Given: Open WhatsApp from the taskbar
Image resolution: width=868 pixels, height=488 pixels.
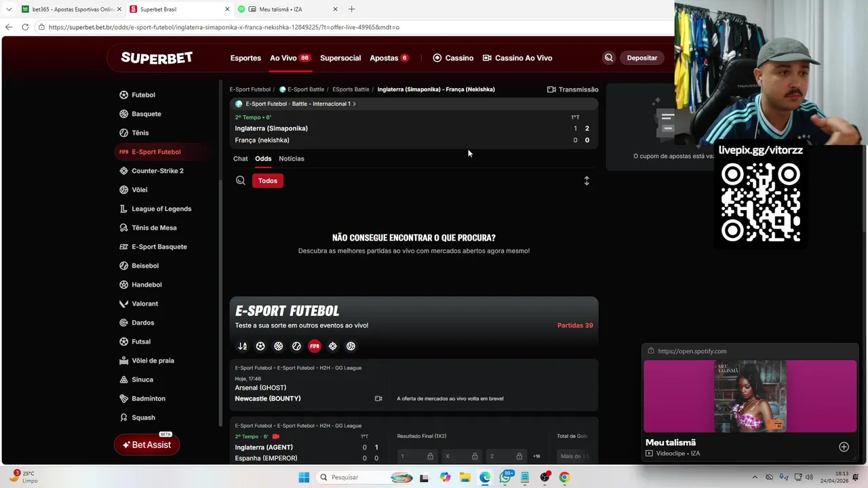Looking at the screenshot, I should click(505, 477).
